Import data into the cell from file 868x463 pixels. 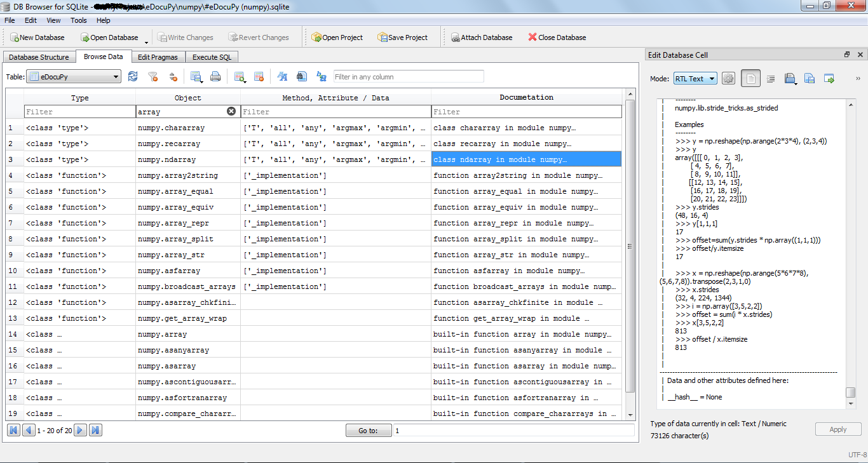(790, 77)
